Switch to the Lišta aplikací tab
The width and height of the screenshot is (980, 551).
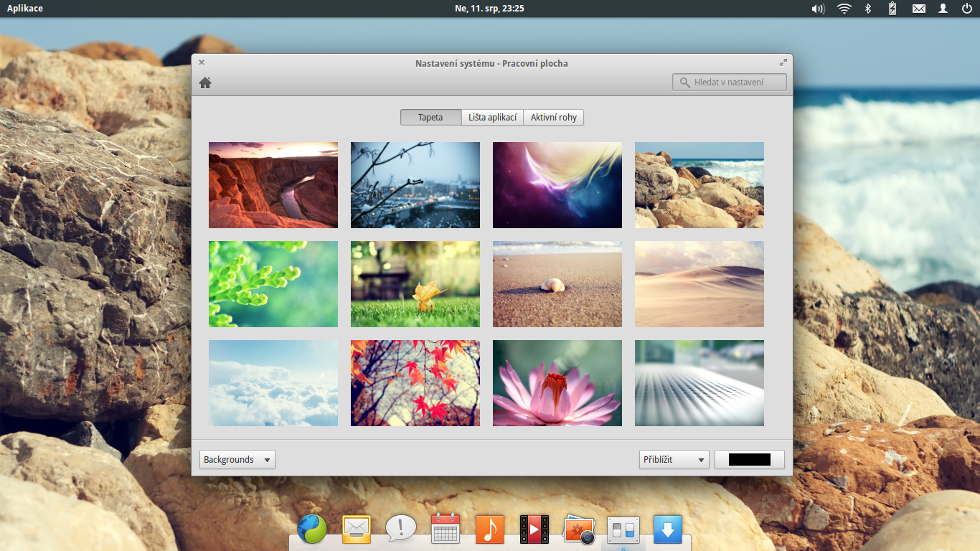pos(494,117)
